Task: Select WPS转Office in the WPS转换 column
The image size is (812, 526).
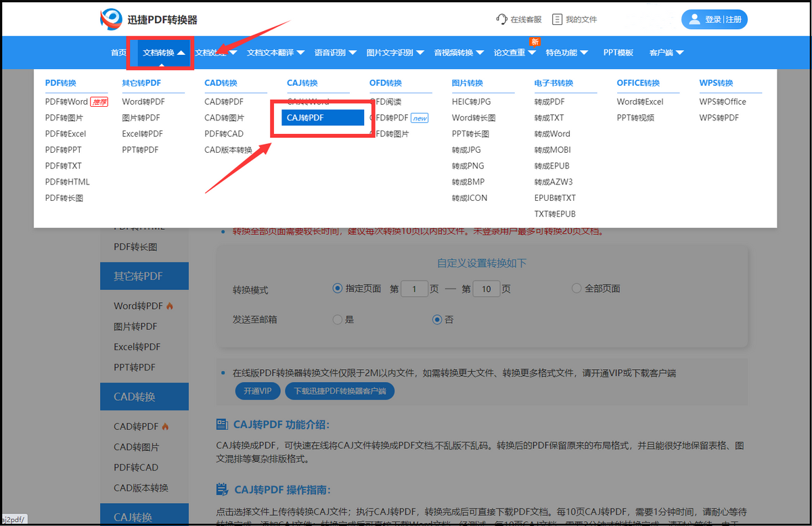Action: (723, 101)
